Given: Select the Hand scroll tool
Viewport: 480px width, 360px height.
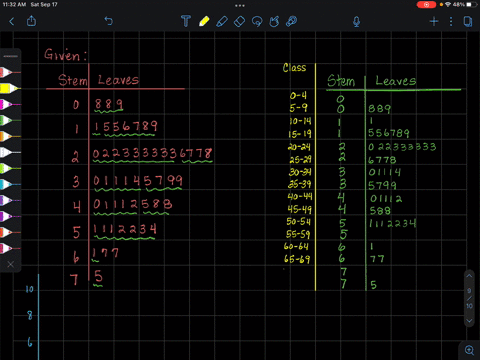Looking at the screenshot, I should pos(274,21).
